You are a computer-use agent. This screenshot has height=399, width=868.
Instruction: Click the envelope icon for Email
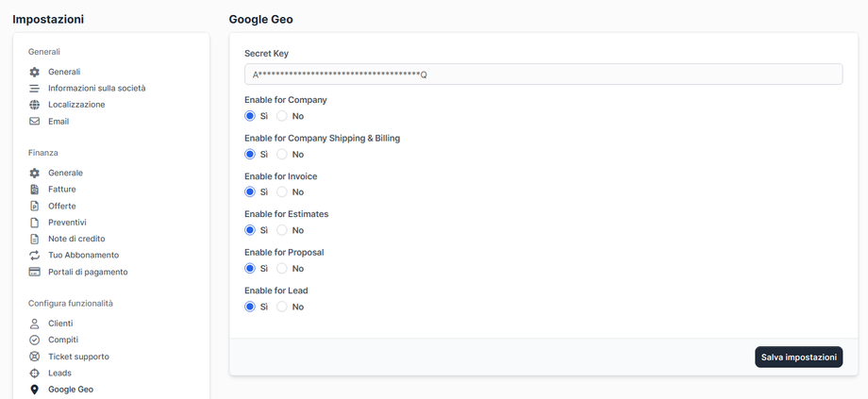click(x=35, y=122)
